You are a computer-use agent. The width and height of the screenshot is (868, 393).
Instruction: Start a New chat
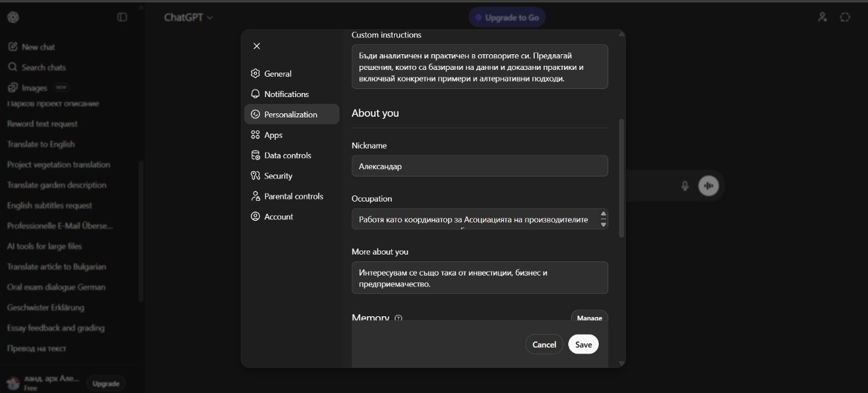(x=38, y=47)
